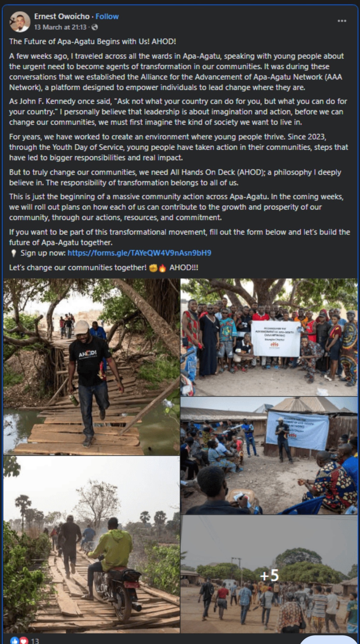The width and height of the screenshot is (360, 644).
Task: Open the 13 reactions count
Action: pos(35,641)
